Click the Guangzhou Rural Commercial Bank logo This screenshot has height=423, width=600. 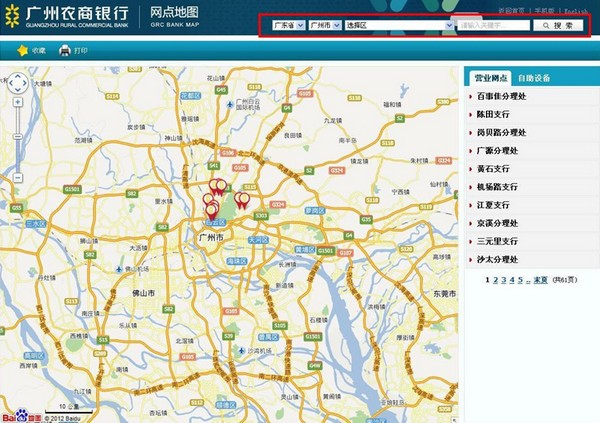(67, 17)
